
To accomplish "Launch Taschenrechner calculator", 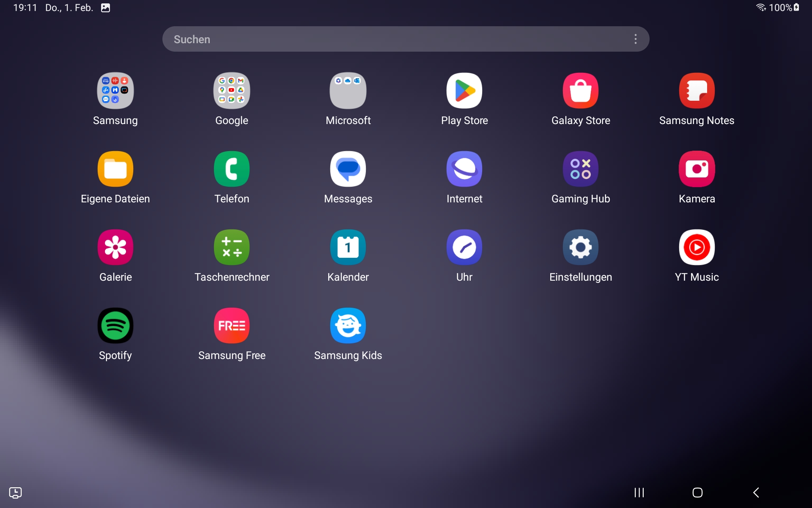I will pos(231,247).
